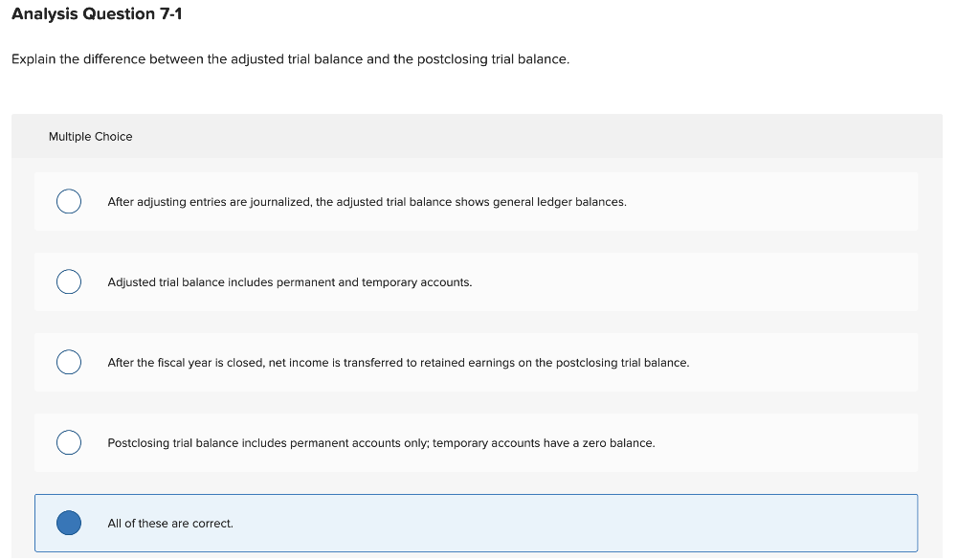
Task: Deselect the 'All of these are correct' radio button
Action: pyautogui.click(x=68, y=523)
